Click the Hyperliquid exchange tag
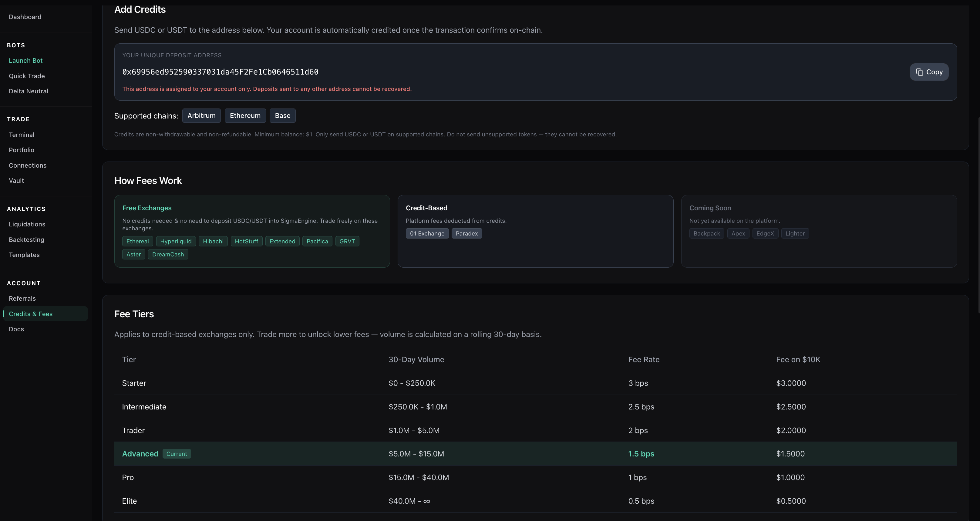980x521 pixels. tap(176, 241)
